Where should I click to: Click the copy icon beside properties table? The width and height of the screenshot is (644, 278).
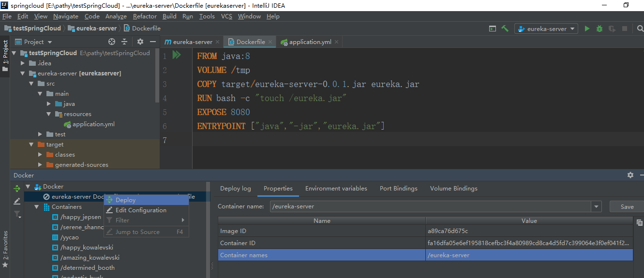[x=640, y=222]
